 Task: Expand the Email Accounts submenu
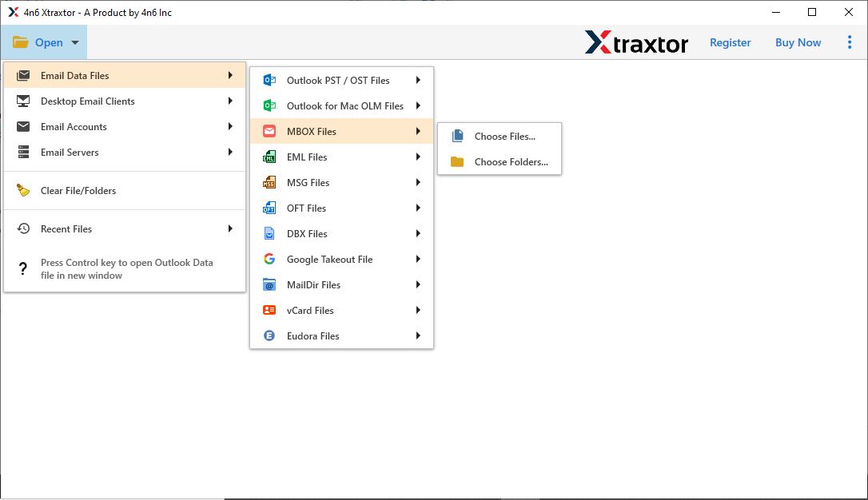(x=230, y=126)
